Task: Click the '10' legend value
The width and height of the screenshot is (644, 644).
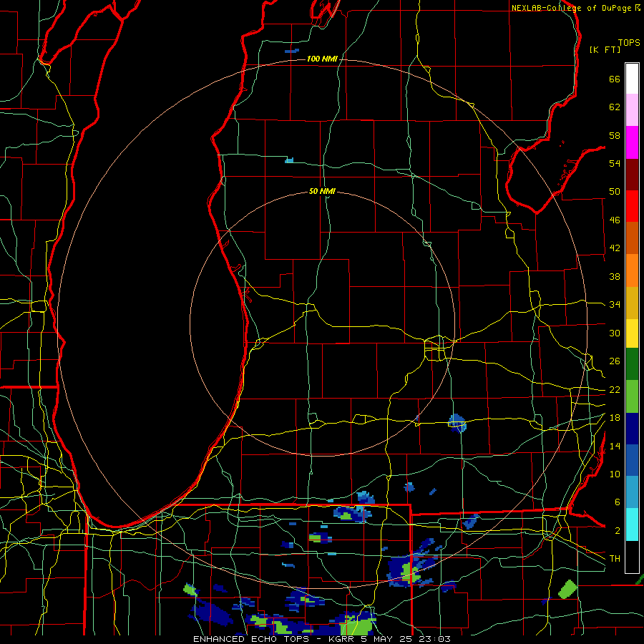Action: (615, 474)
